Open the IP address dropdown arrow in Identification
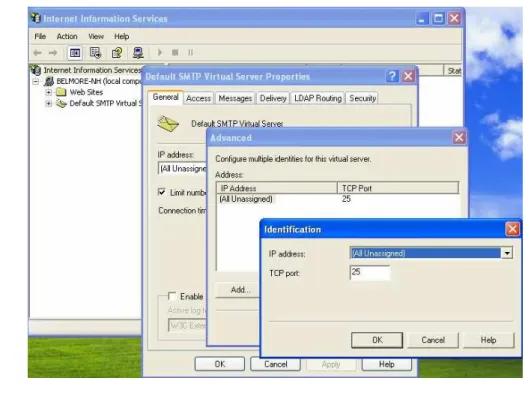Viewport: 525px width, 405px height. 507,253
